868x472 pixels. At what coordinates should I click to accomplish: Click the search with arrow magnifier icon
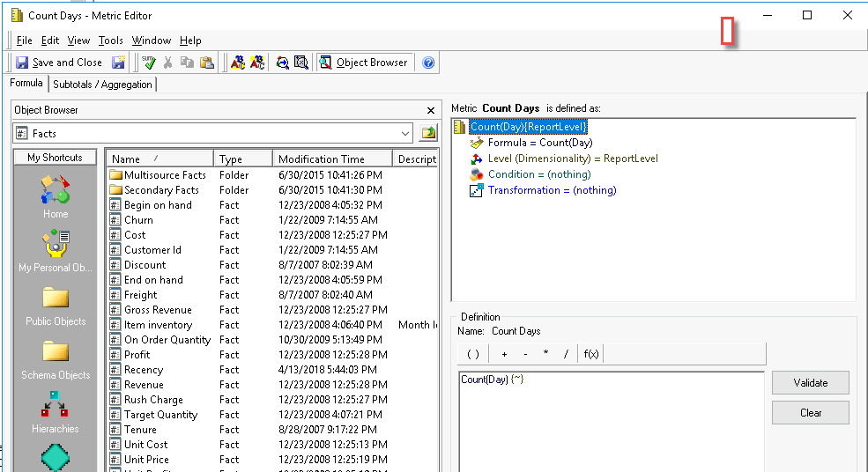coord(282,63)
